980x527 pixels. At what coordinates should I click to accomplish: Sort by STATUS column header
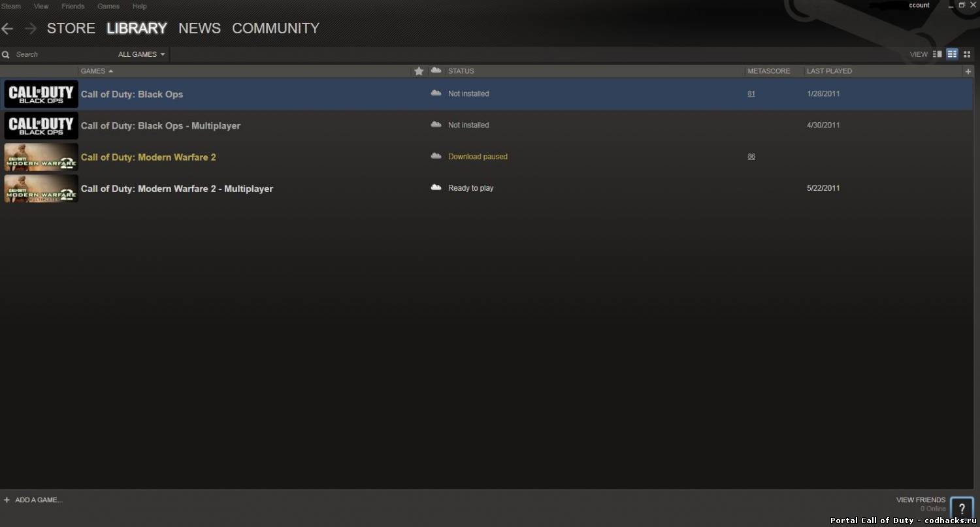[461, 71]
